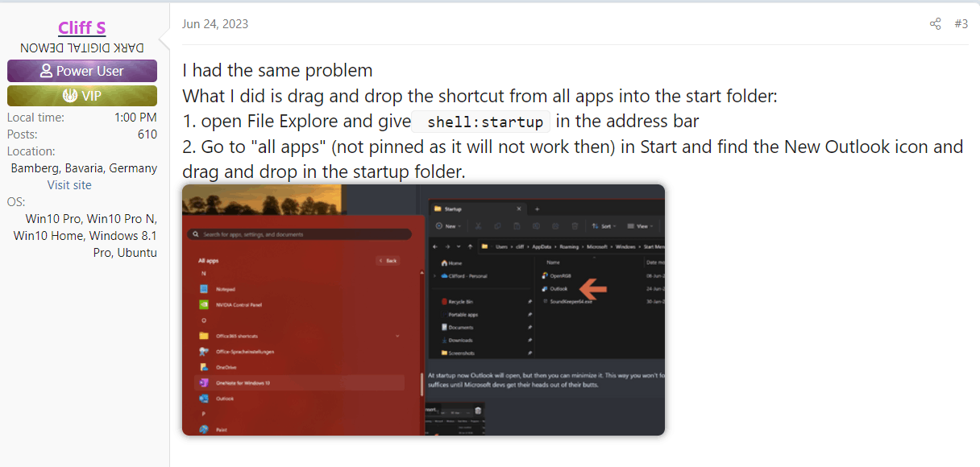980x467 pixels.
Task: Open the Sort dropdown in Explorer toolbar
Action: 603,226
